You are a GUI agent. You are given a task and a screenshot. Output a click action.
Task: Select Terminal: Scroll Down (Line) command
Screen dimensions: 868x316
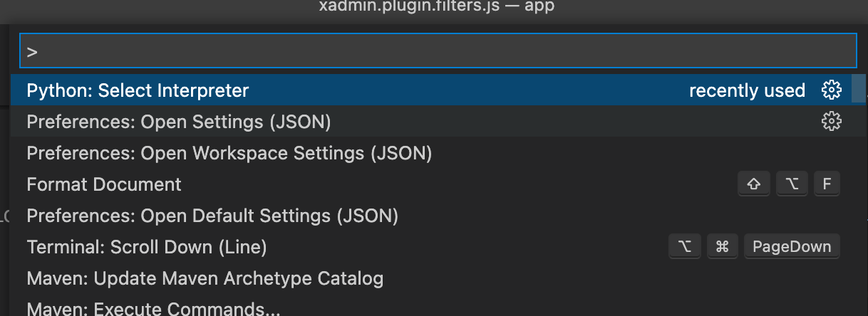(x=147, y=247)
